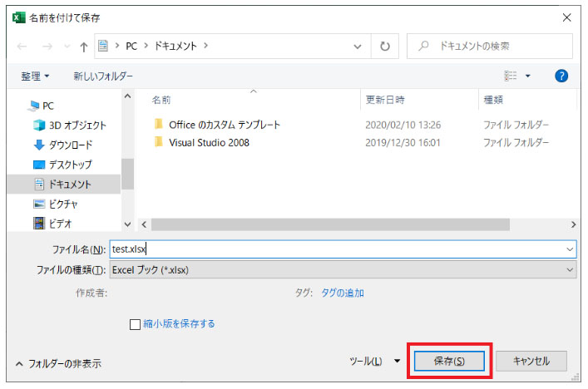Screen dimensions: 588x389
Task: Go up one folder level
Action: (84, 47)
